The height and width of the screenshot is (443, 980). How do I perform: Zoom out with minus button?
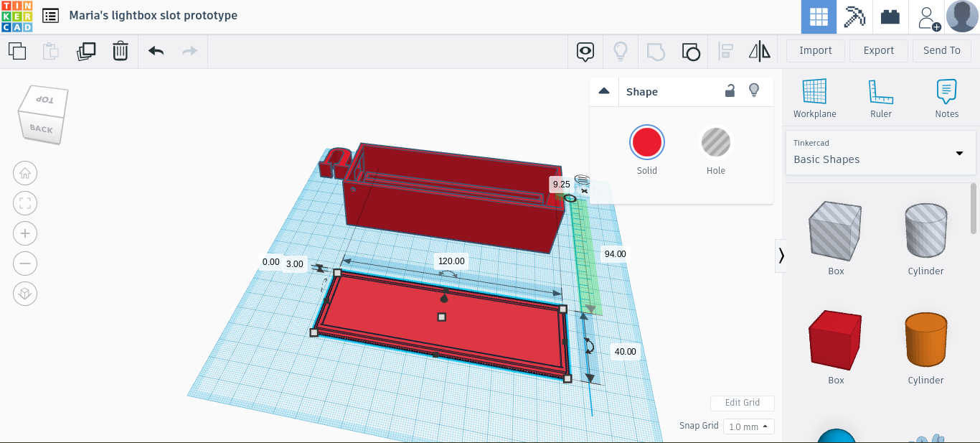tap(25, 264)
